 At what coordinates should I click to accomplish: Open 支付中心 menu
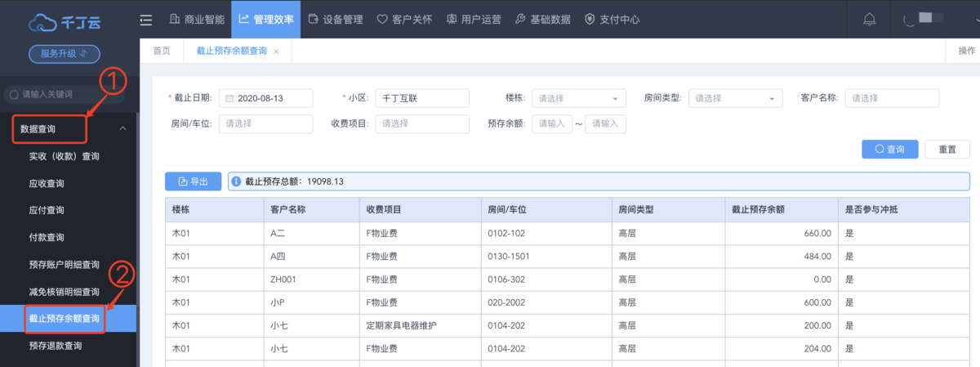(x=612, y=20)
